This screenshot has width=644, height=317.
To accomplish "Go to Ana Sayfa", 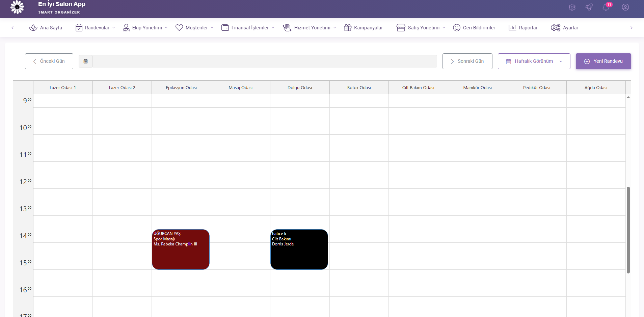I will pos(46,28).
